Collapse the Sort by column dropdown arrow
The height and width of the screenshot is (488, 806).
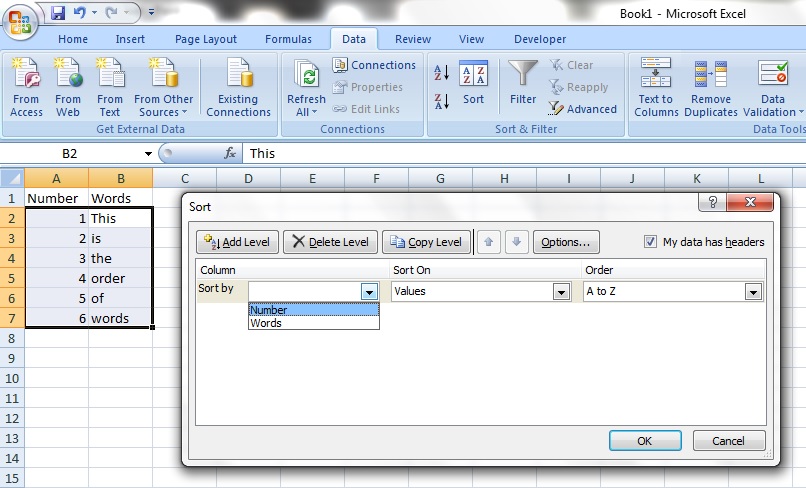[x=369, y=292]
